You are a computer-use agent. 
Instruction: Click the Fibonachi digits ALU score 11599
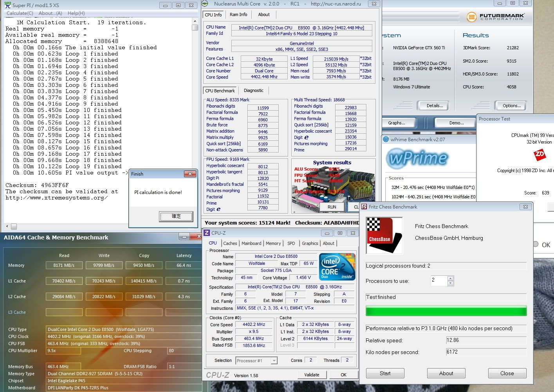pos(263,108)
